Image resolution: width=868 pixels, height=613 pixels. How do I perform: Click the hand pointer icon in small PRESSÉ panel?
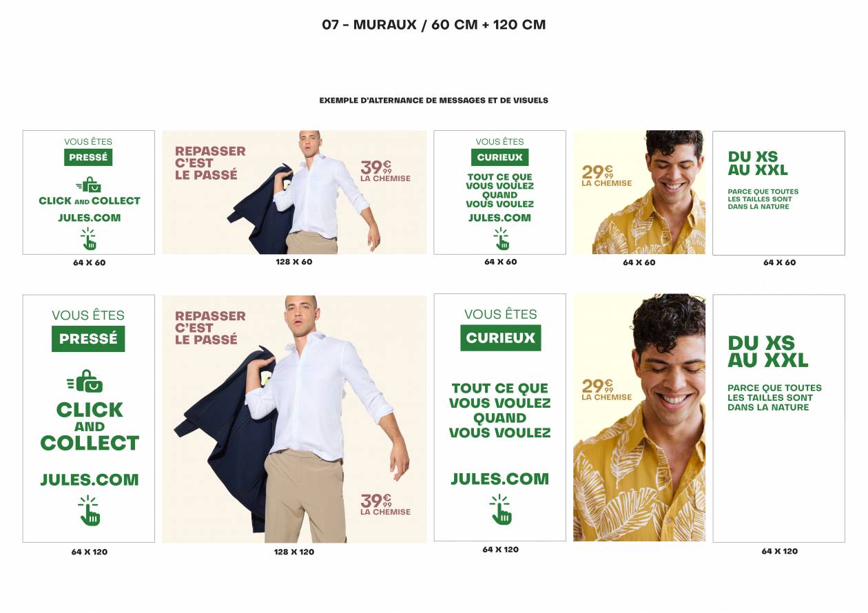tap(89, 239)
